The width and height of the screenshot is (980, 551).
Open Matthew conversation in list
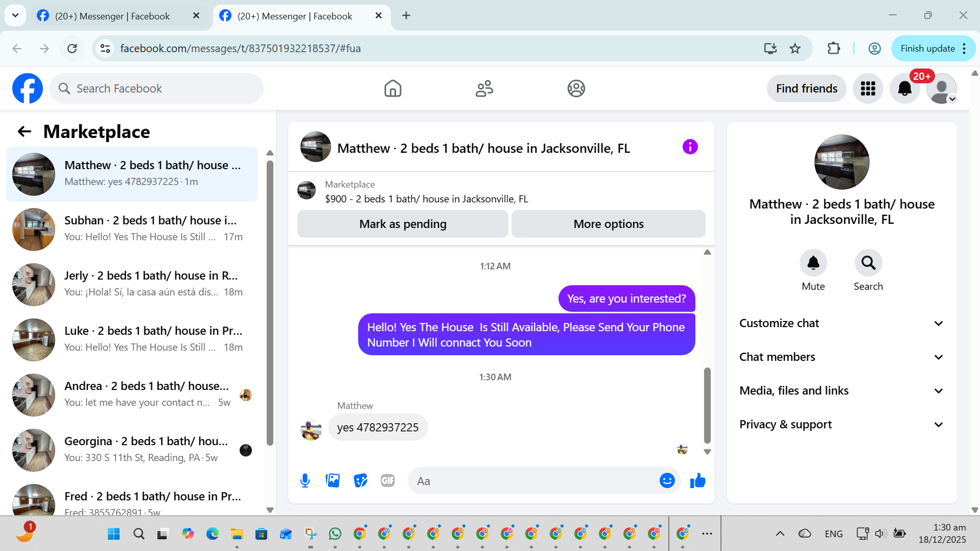tap(132, 174)
